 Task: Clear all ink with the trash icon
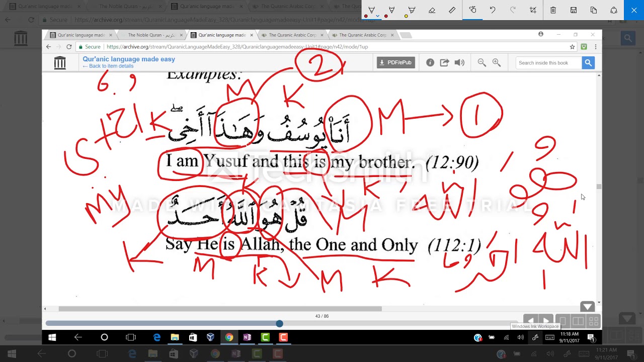[x=553, y=10]
